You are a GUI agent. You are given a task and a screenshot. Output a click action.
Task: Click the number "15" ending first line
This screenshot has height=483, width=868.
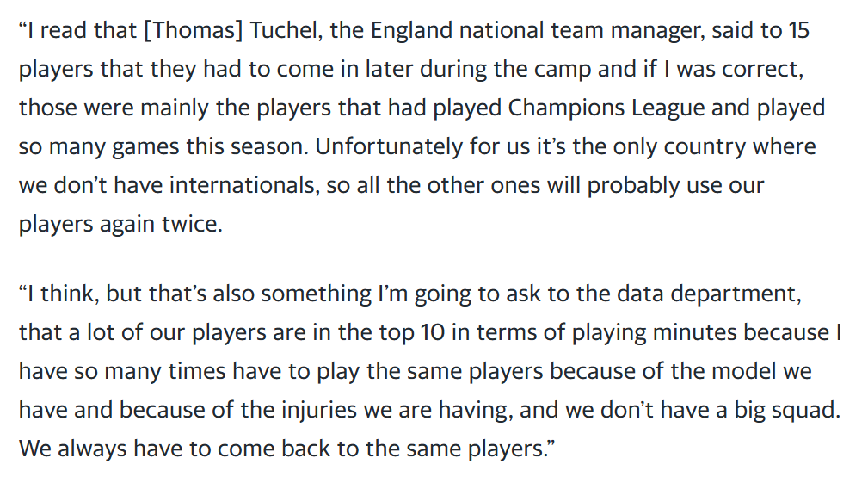(798, 30)
